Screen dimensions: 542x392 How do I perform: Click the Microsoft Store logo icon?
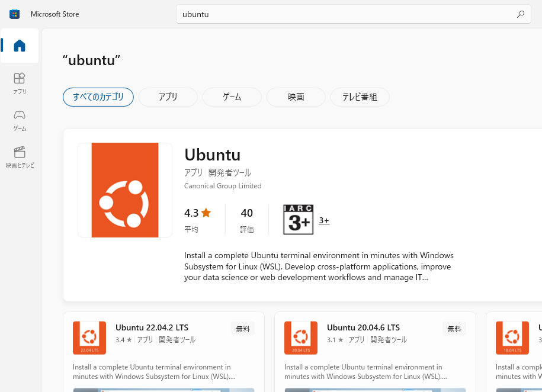pyautogui.click(x=15, y=14)
